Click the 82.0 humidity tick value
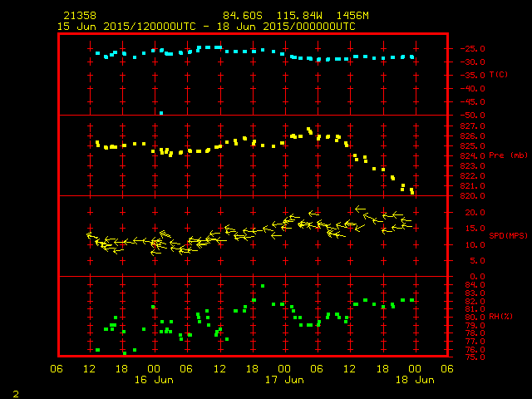 (475, 301)
